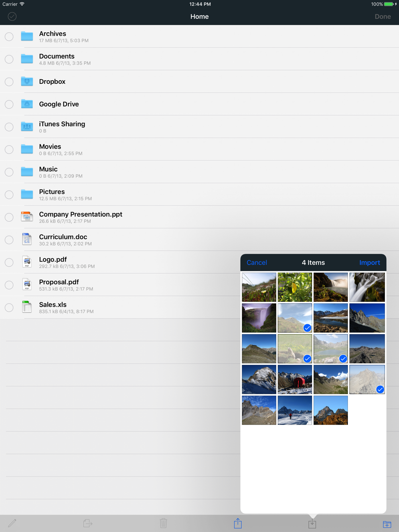Open the Movies folder icon
Screen dimensions: 399x532
coord(27,149)
